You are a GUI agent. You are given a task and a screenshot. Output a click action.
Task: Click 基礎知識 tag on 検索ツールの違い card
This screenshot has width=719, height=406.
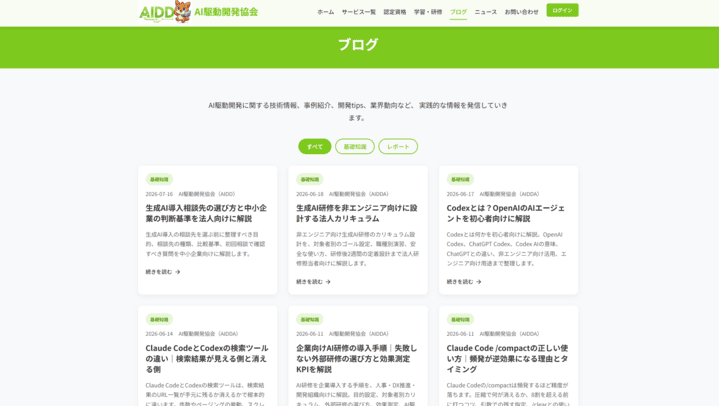point(159,319)
